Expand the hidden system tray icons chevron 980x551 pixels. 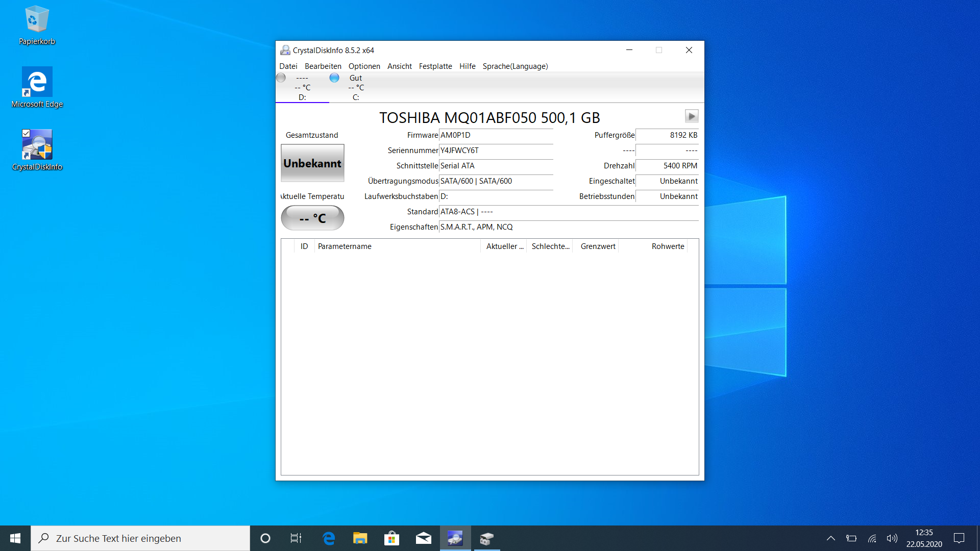tap(831, 538)
